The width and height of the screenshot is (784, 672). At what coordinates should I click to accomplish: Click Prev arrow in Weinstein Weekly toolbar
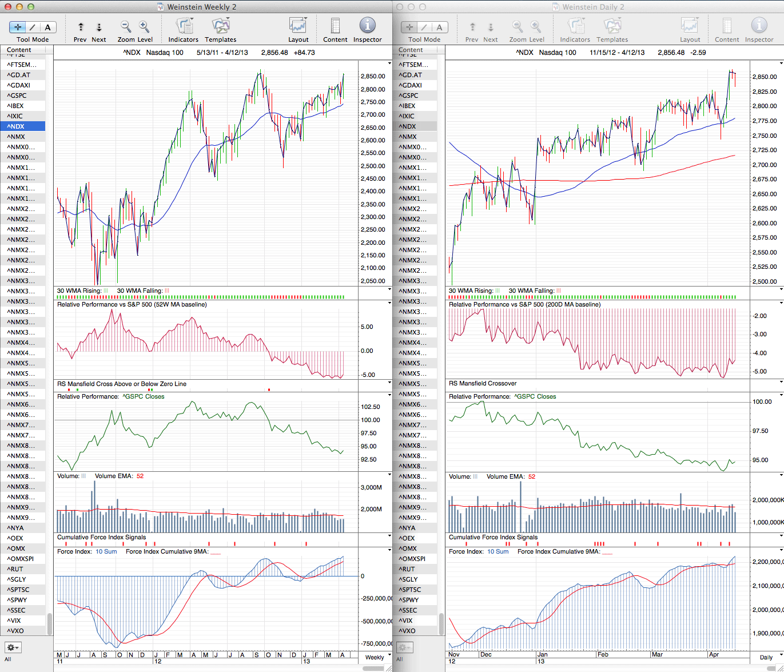[x=81, y=27]
